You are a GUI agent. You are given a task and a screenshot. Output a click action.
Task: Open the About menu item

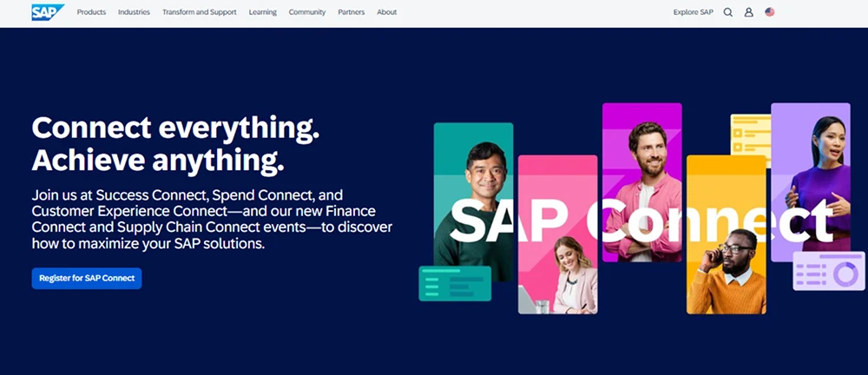point(387,12)
